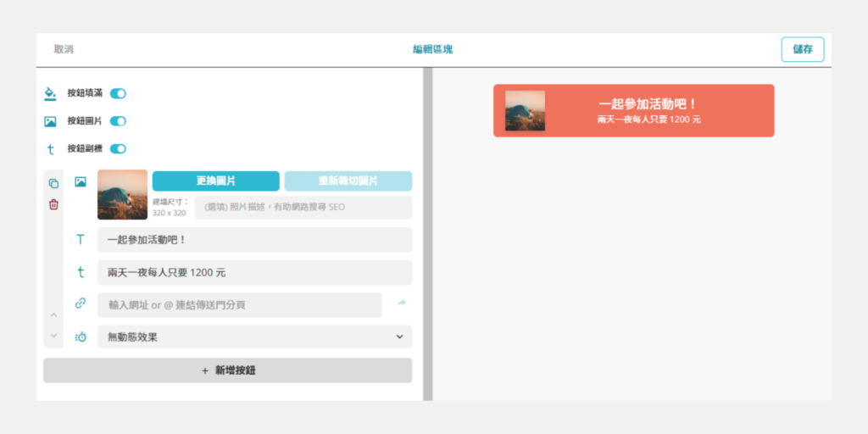
Task: Click the subtitle 't' icon beside 兩天一夜 field
Action: 81,272
